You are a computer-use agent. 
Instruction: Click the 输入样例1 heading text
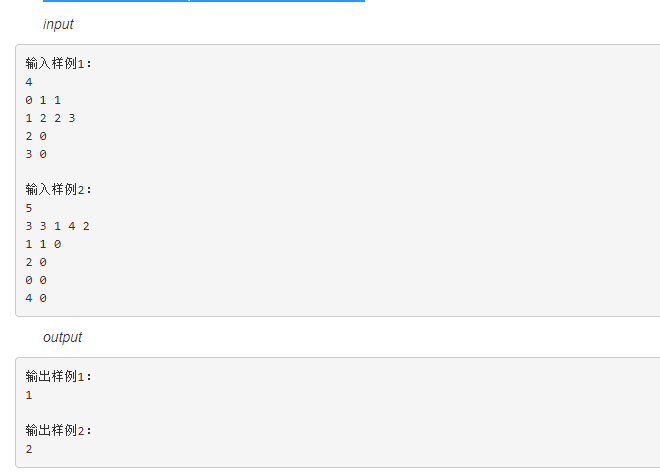click(58, 64)
